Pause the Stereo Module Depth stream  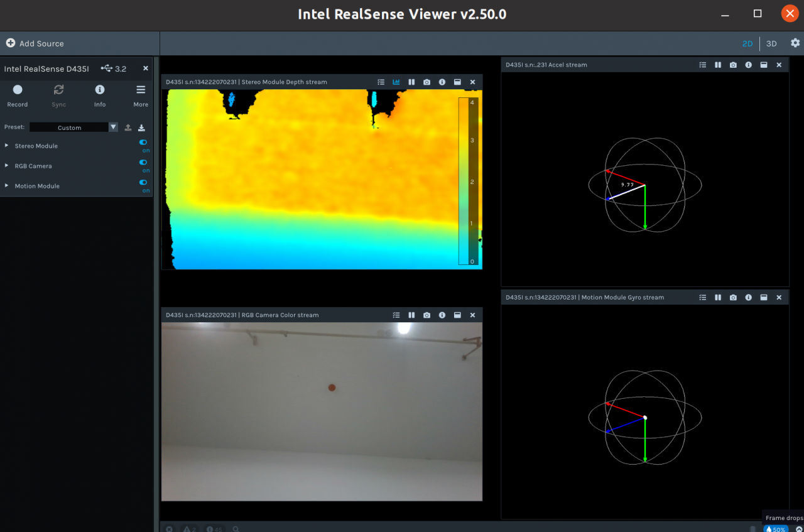411,82
